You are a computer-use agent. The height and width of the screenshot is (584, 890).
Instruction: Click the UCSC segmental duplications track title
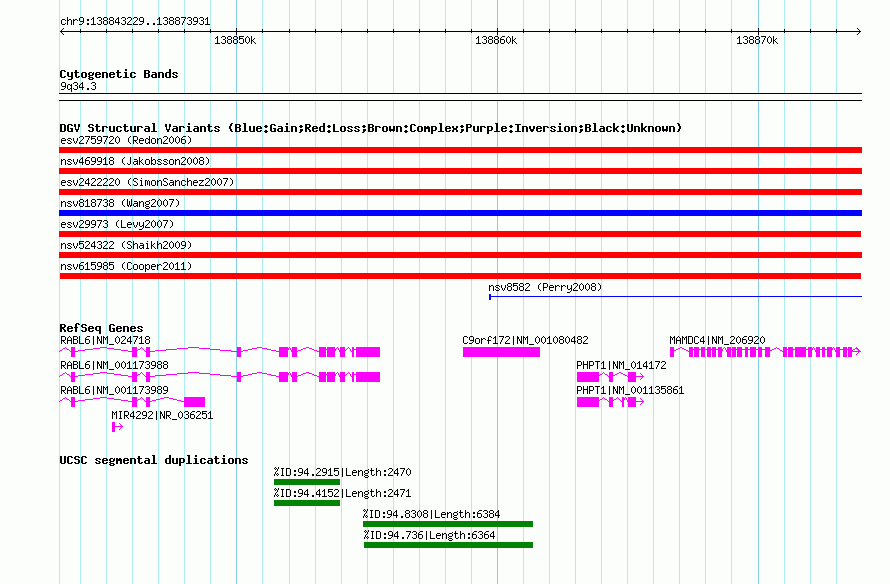[x=154, y=460]
